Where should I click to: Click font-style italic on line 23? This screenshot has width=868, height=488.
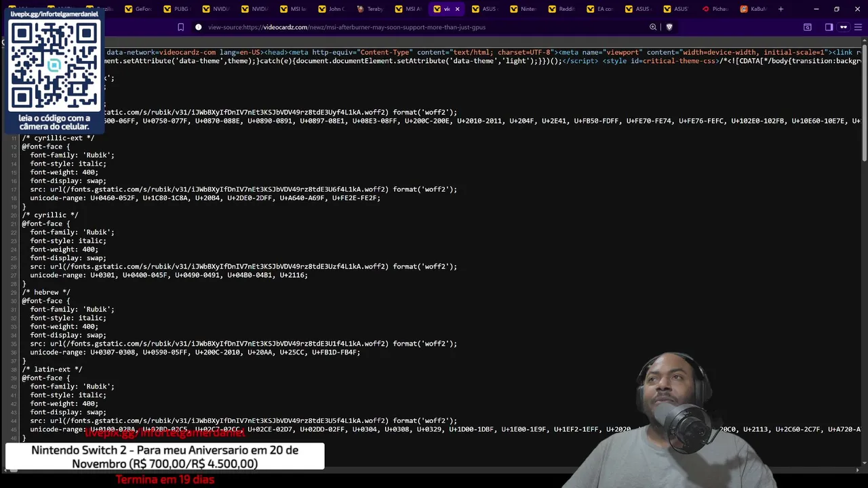point(68,241)
